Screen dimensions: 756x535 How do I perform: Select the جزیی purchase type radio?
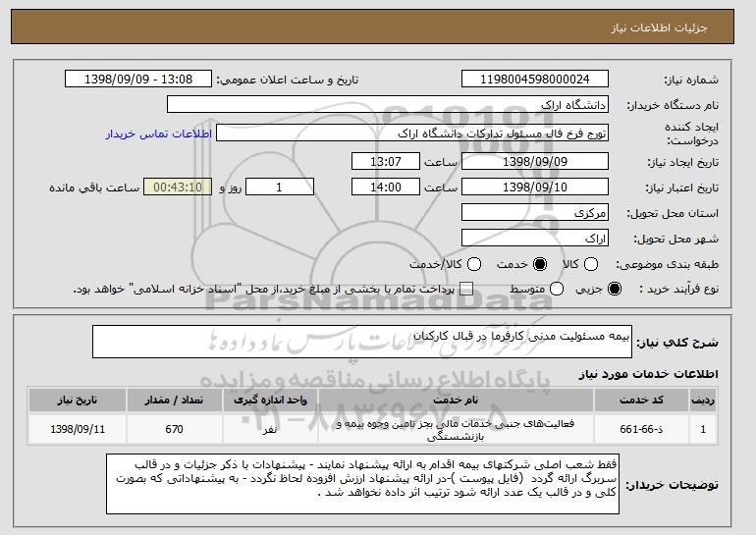[615, 290]
